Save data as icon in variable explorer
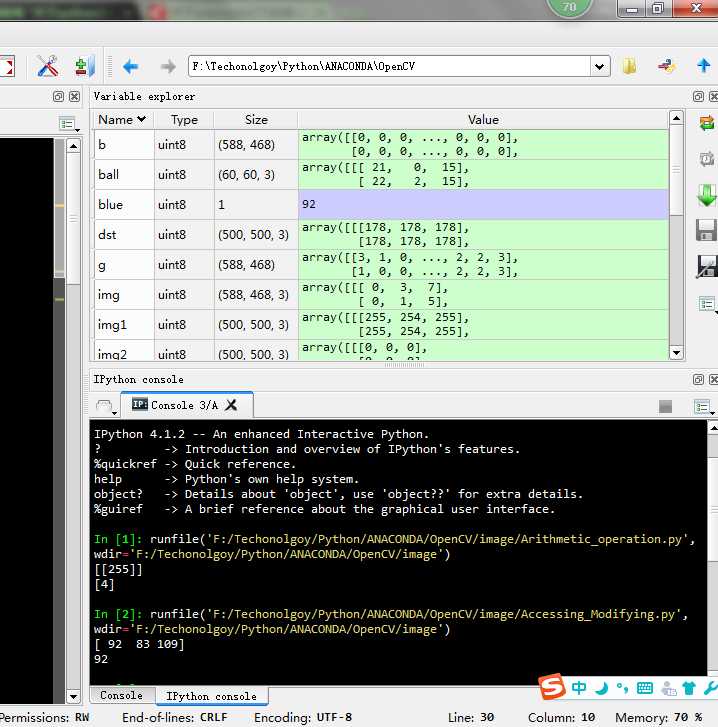 pyautogui.click(x=707, y=267)
